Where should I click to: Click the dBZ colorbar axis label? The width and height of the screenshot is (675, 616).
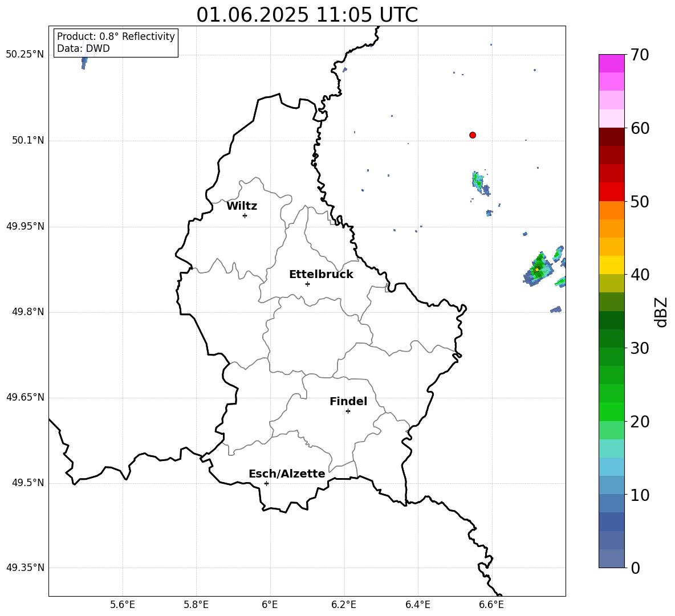point(661,312)
